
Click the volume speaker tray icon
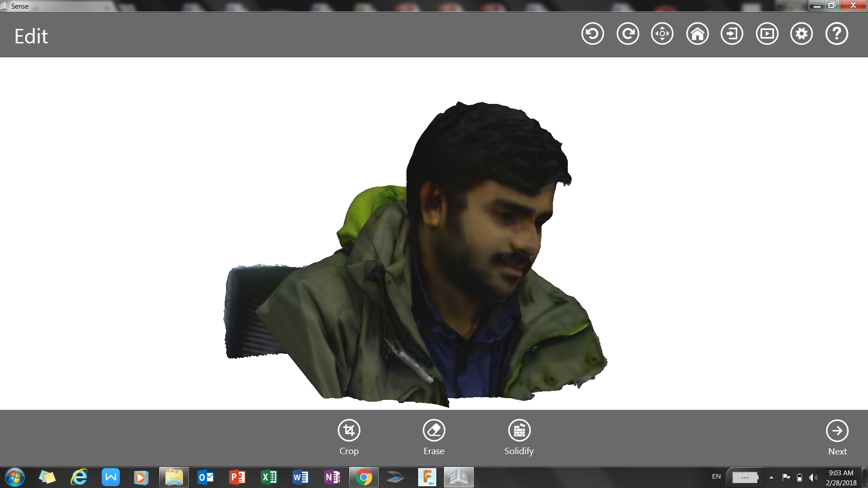pyautogui.click(x=813, y=477)
